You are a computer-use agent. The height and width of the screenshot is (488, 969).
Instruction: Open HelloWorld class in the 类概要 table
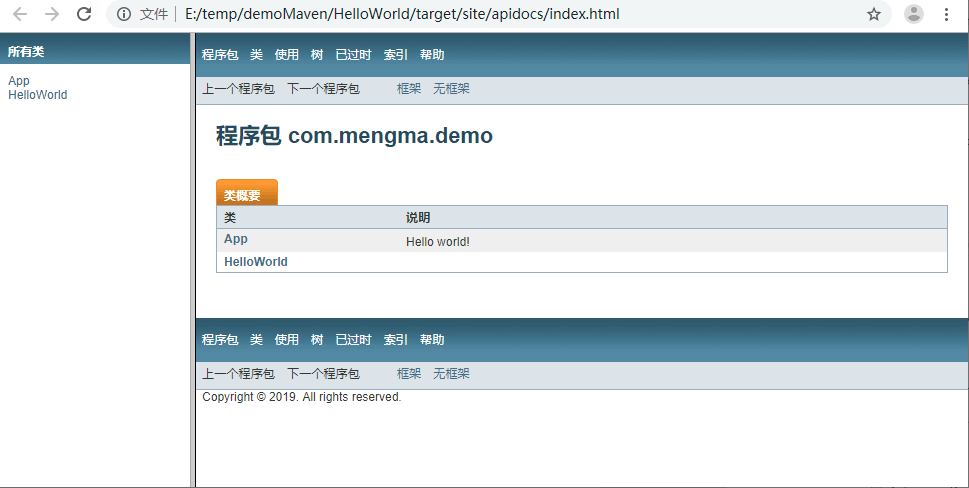256,262
